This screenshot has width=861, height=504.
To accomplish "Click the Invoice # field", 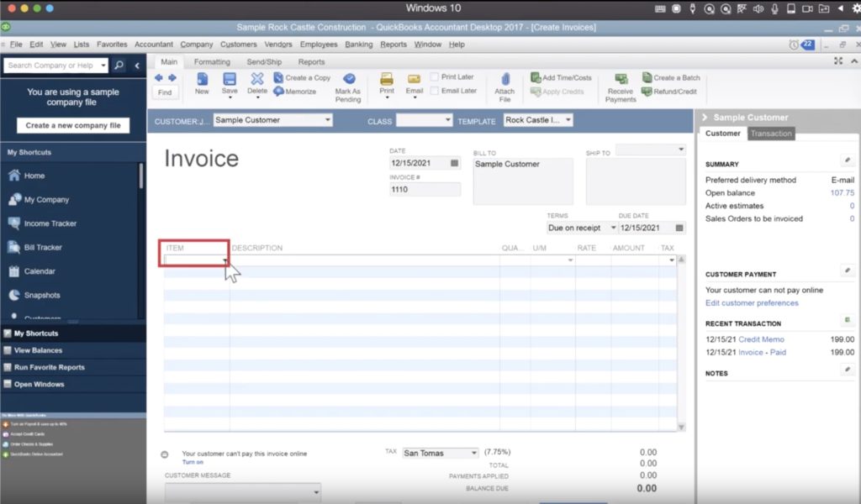I will click(x=425, y=189).
